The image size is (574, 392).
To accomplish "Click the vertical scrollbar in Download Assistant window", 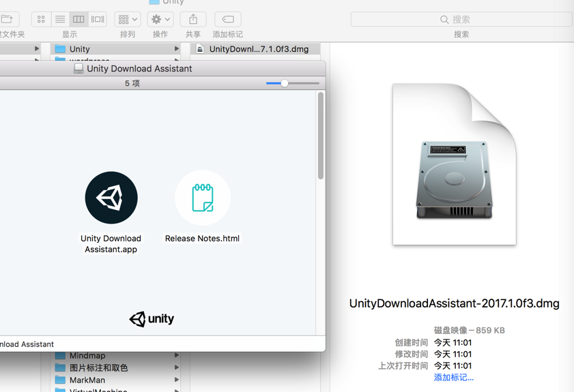I will (321, 136).
